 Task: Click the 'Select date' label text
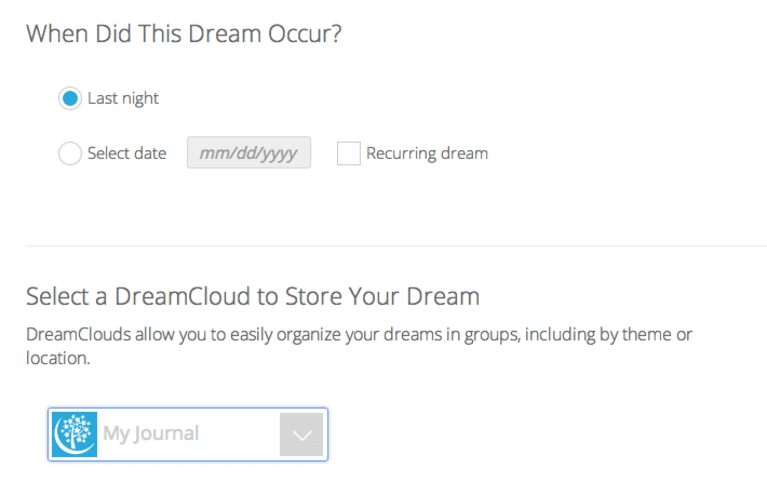point(127,153)
